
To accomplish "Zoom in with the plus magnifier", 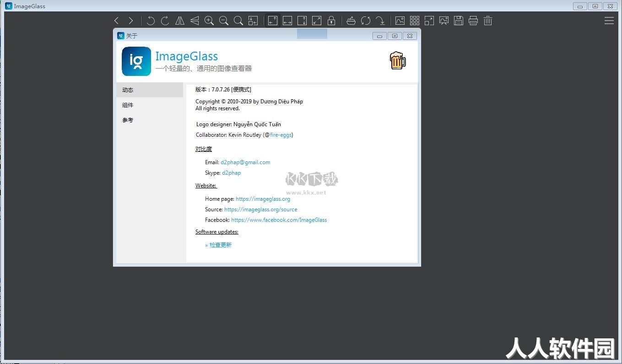I will tap(209, 21).
